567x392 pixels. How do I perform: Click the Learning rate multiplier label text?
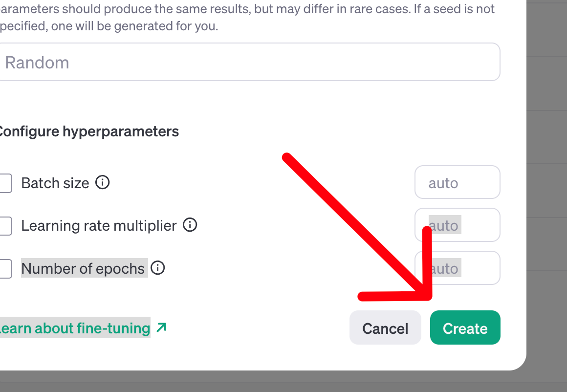point(98,226)
